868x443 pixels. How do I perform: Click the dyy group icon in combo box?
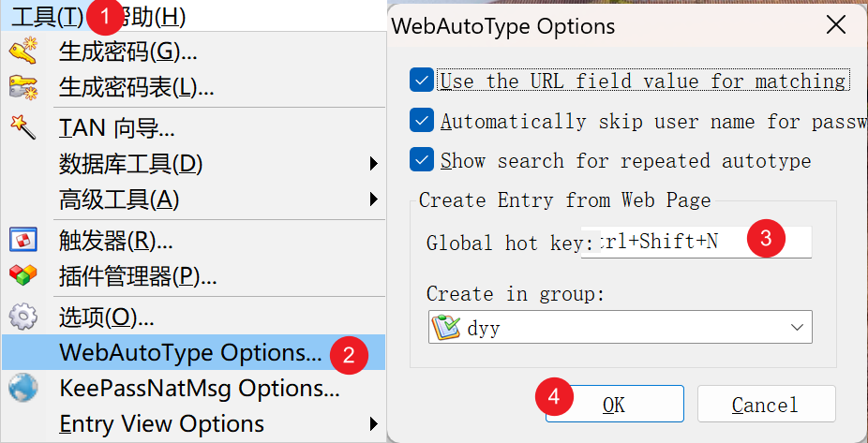442,328
